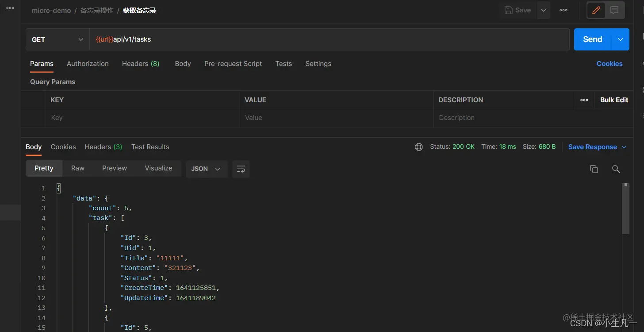Switch to edit mode pencil icon
Viewport: 644px width, 332px height.
coord(596,10)
